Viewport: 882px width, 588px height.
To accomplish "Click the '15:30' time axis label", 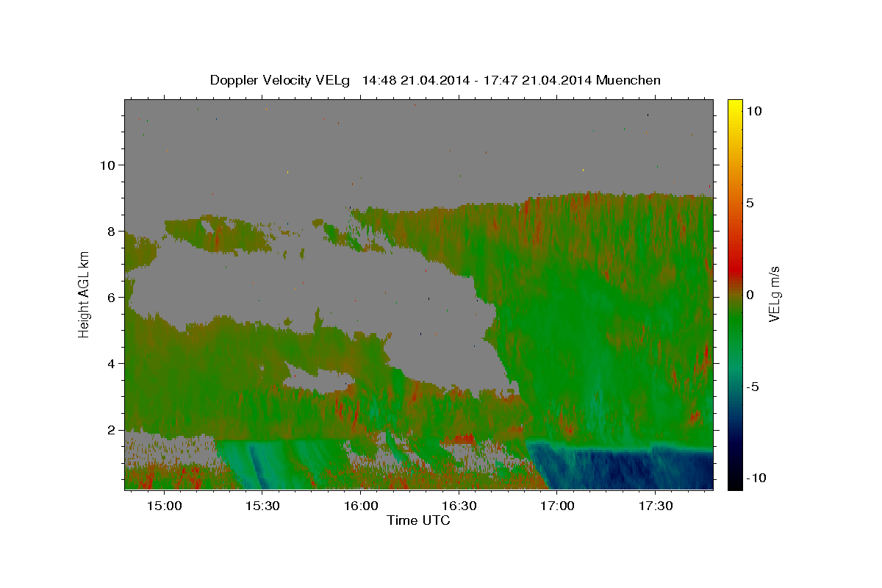I will click(x=262, y=506).
